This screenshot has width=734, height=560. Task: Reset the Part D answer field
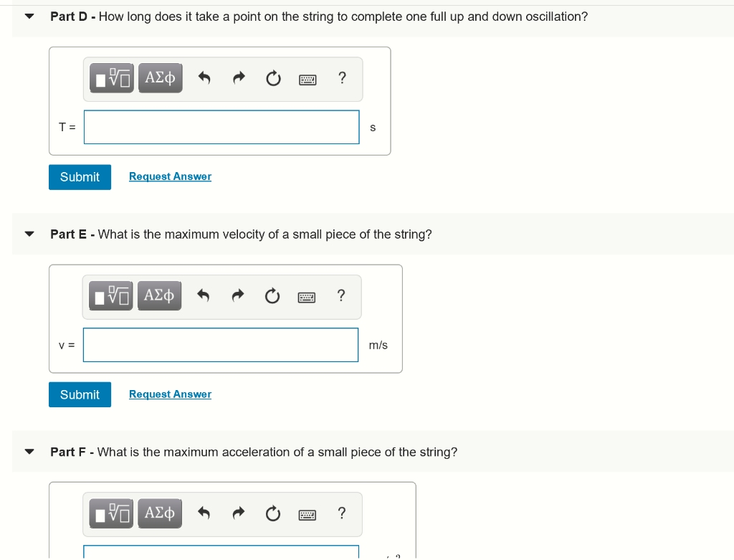pos(273,78)
